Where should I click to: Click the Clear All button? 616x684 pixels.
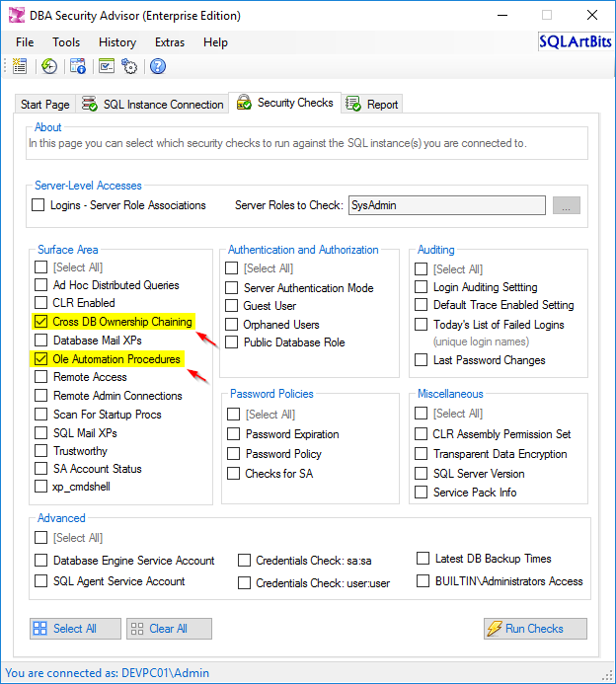point(169,629)
